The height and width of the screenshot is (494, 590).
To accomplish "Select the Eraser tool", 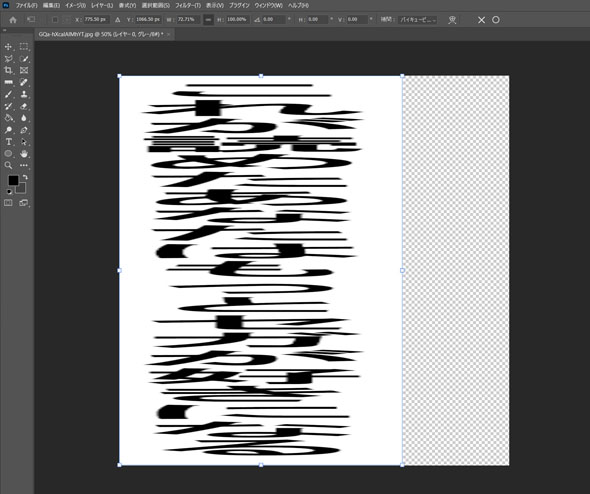I will [24, 106].
